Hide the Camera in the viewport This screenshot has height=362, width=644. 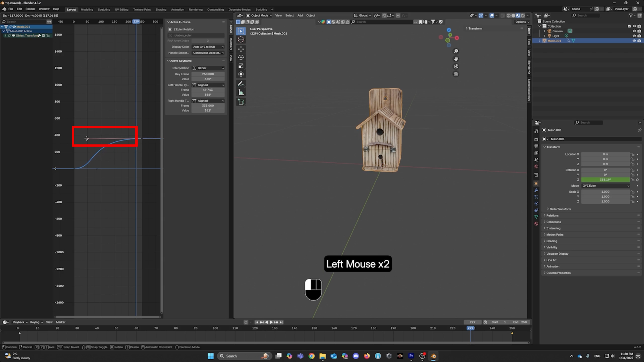pyautogui.click(x=634, y=31)
